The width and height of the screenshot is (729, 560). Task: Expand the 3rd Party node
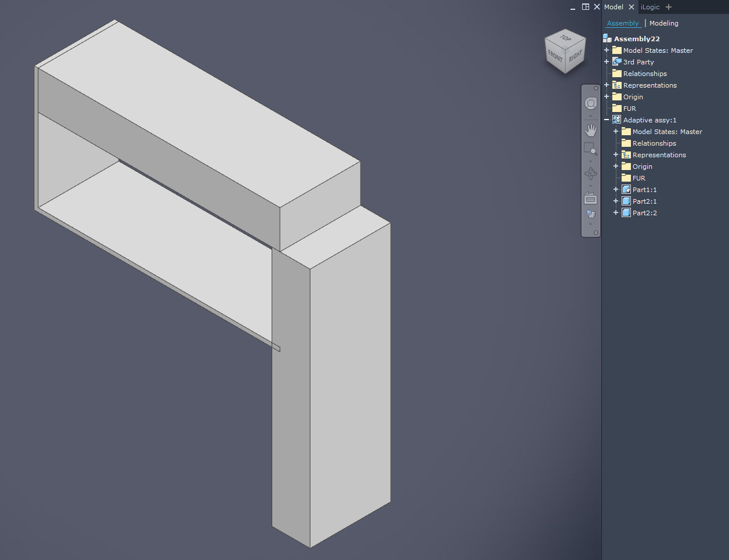click(x=607, y=62)
